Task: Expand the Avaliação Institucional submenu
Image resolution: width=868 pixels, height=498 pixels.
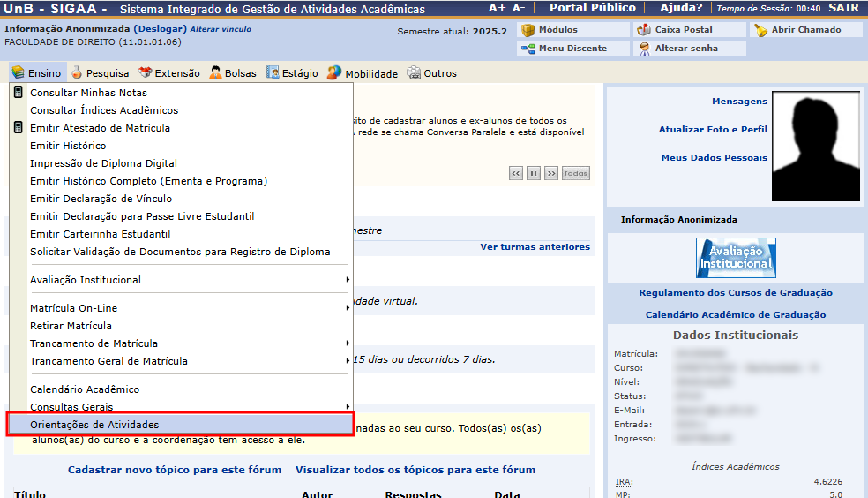Action: tap(348, 280)
